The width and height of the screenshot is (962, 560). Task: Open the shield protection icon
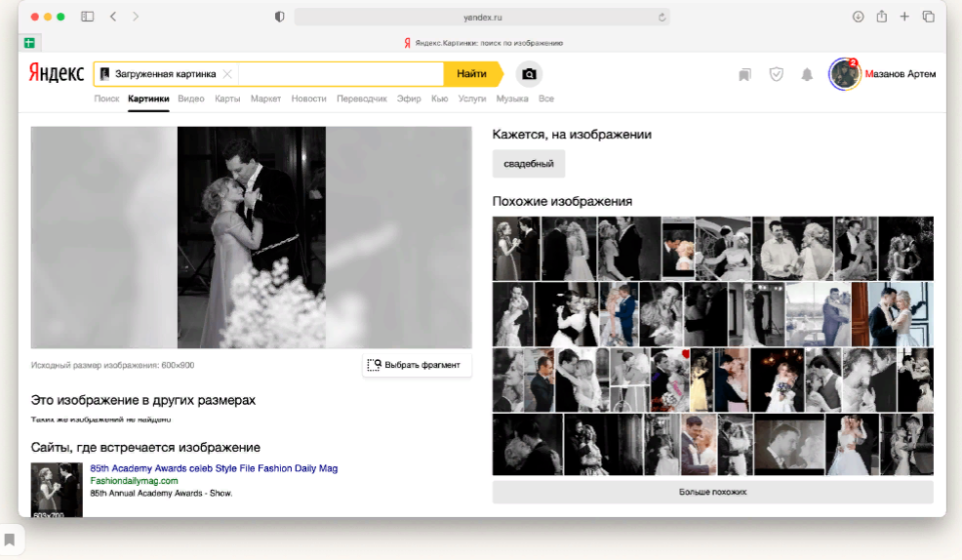point(776,74)
